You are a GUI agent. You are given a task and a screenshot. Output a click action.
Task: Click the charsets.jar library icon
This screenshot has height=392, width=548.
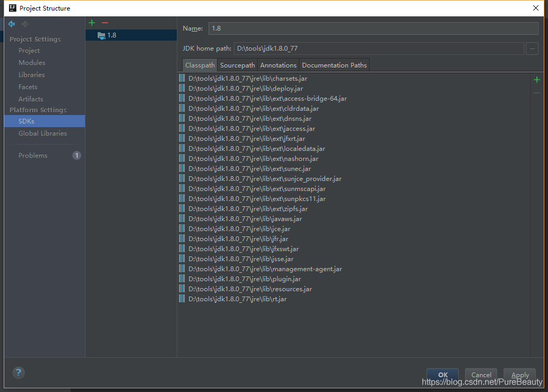182,78
